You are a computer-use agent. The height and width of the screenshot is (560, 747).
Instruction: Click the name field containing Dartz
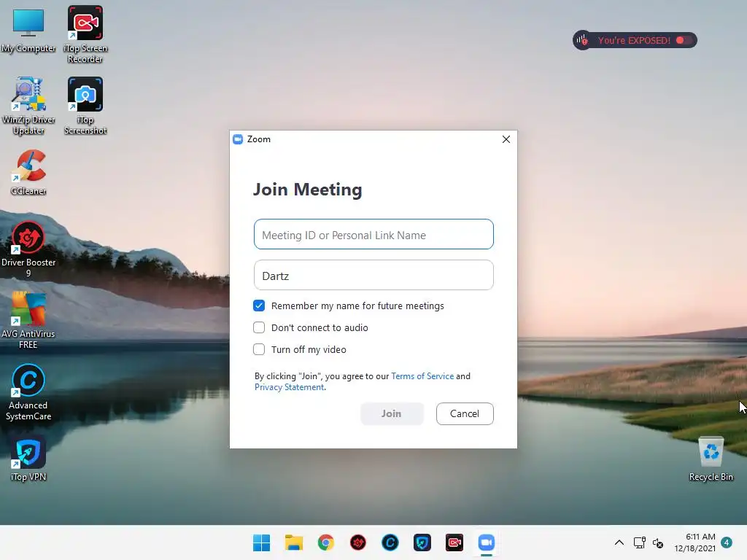coord(373,275)
